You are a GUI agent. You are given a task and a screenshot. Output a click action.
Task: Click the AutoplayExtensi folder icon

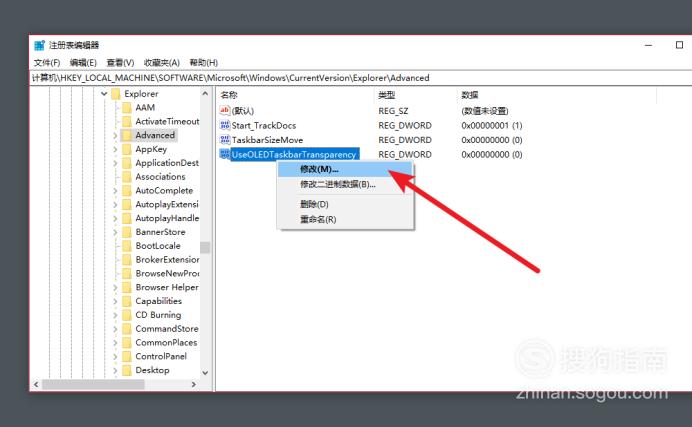tap(127, 205)
